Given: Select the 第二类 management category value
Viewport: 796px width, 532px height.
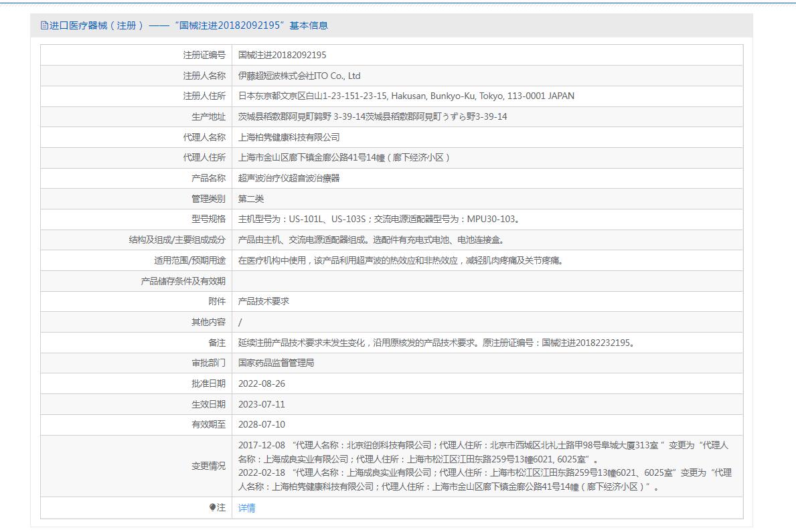Looking at the screenshot, I should [x=251, y=199].
